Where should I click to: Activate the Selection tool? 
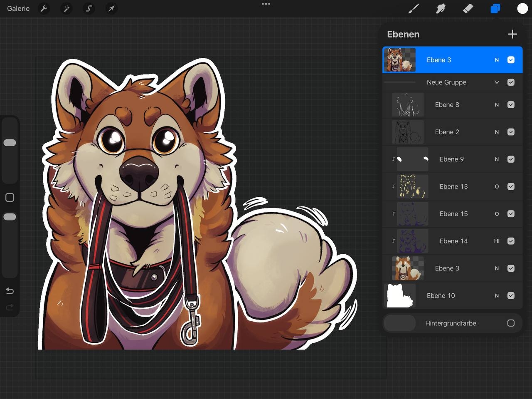[89, 8]
